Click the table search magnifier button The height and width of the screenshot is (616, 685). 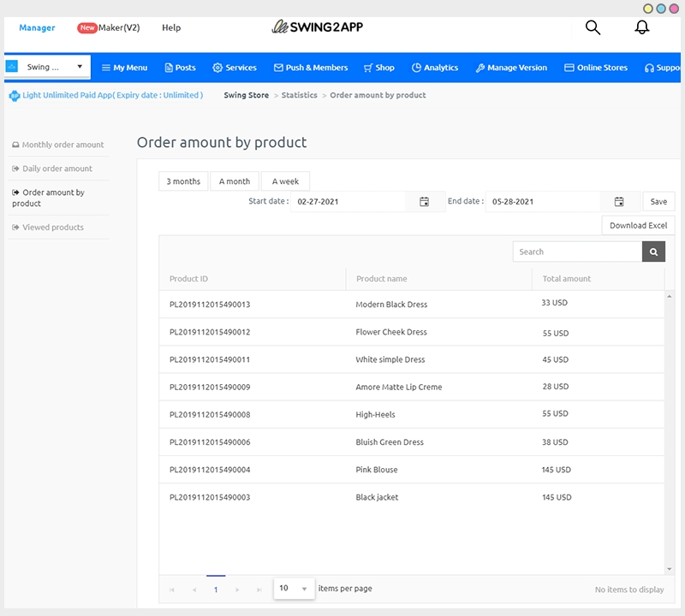[x=653, y=252]
